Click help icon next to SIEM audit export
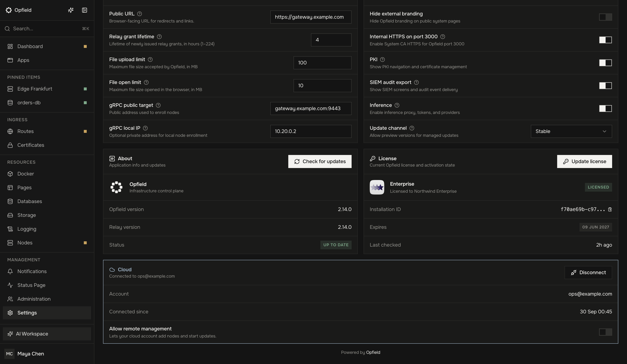 417,83
